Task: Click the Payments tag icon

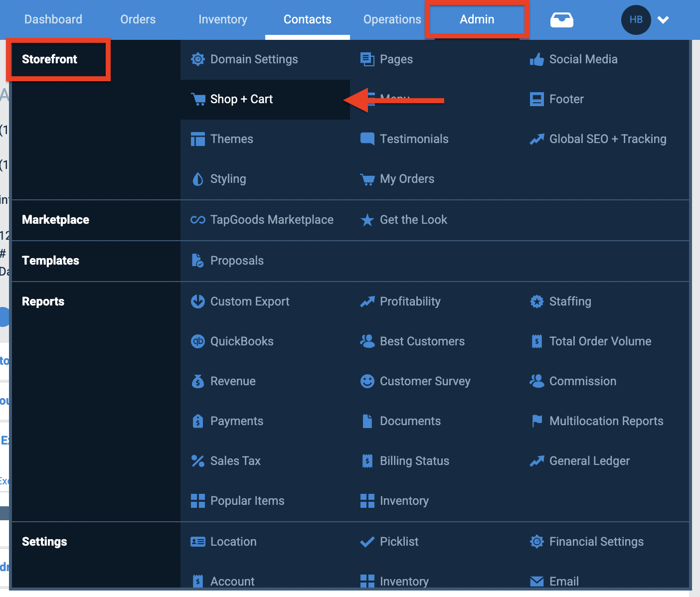Action: pos(198,421)
